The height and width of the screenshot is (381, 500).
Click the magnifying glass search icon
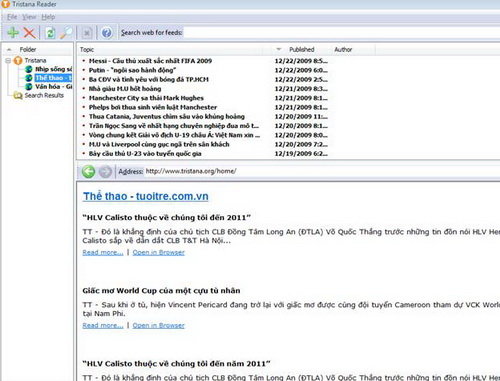(66, 32)
